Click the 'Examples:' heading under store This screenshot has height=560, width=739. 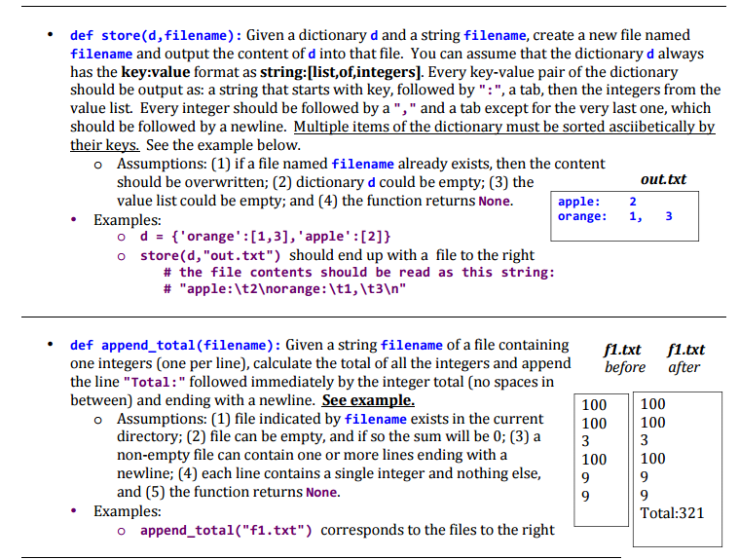point(128,220)
